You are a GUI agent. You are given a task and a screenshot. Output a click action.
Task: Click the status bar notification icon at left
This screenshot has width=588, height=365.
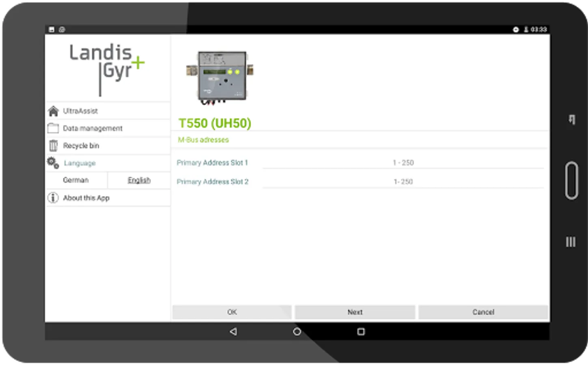click(52, 30)
